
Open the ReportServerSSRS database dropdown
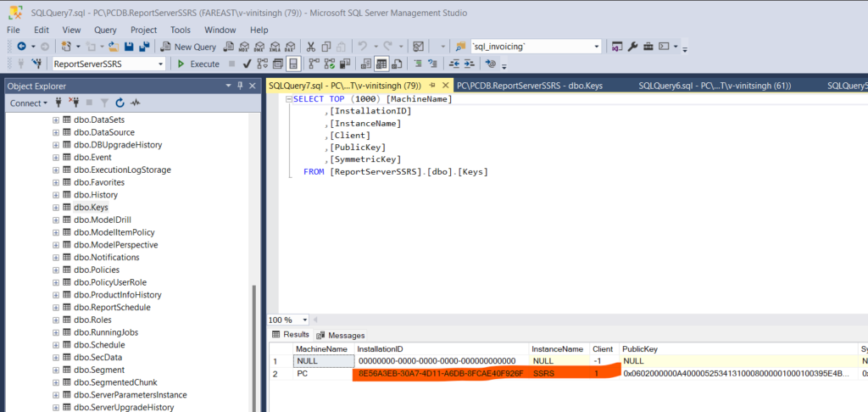click(161, 64)
